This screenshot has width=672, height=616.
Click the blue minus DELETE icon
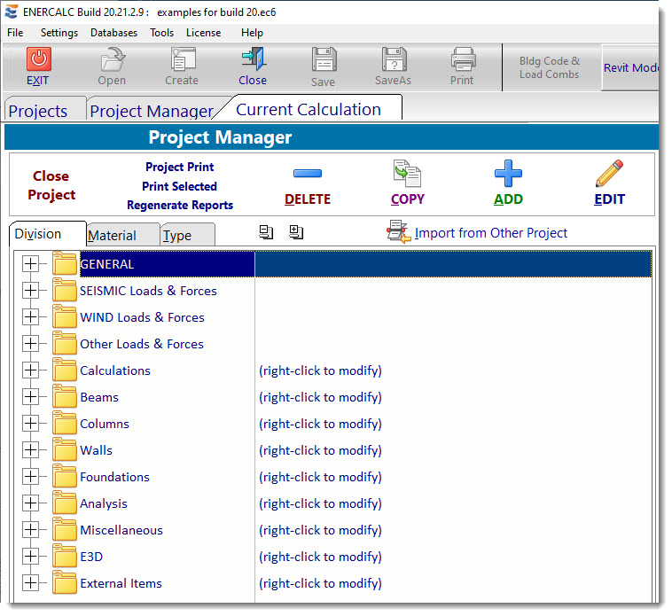[x=307, y=174]
